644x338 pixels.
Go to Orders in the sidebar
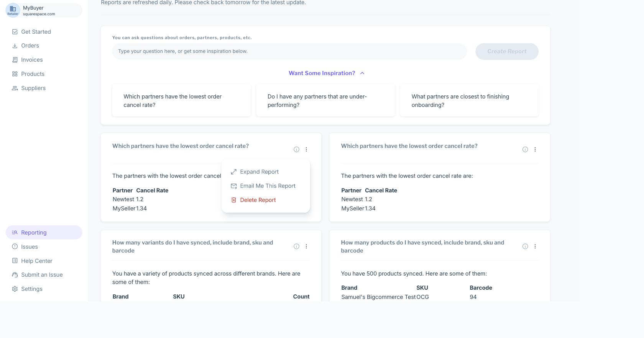(x=30, y=46)
